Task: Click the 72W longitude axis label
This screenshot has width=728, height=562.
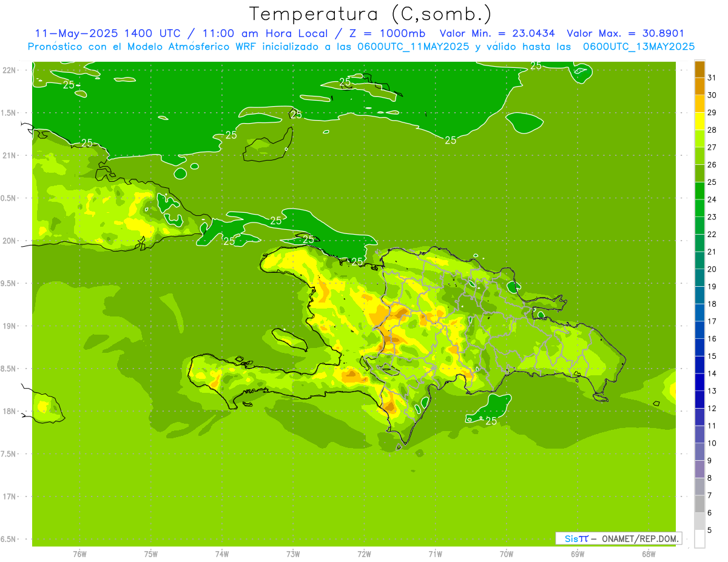Action: tap(365, 554)
